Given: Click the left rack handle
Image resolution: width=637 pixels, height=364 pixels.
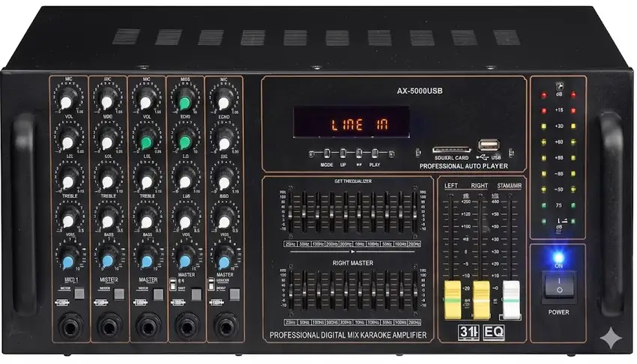Looking at the screenshot, I should coord(25,213).
